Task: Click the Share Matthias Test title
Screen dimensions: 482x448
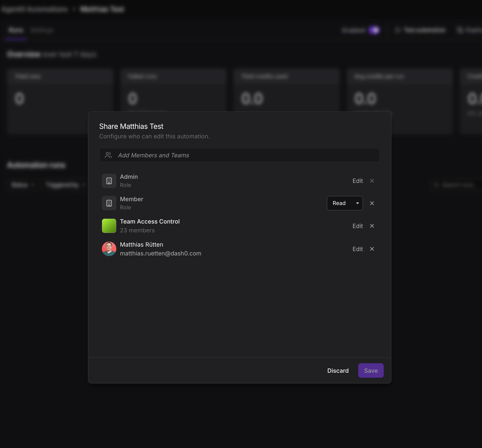Action: (x=131, y=126)
